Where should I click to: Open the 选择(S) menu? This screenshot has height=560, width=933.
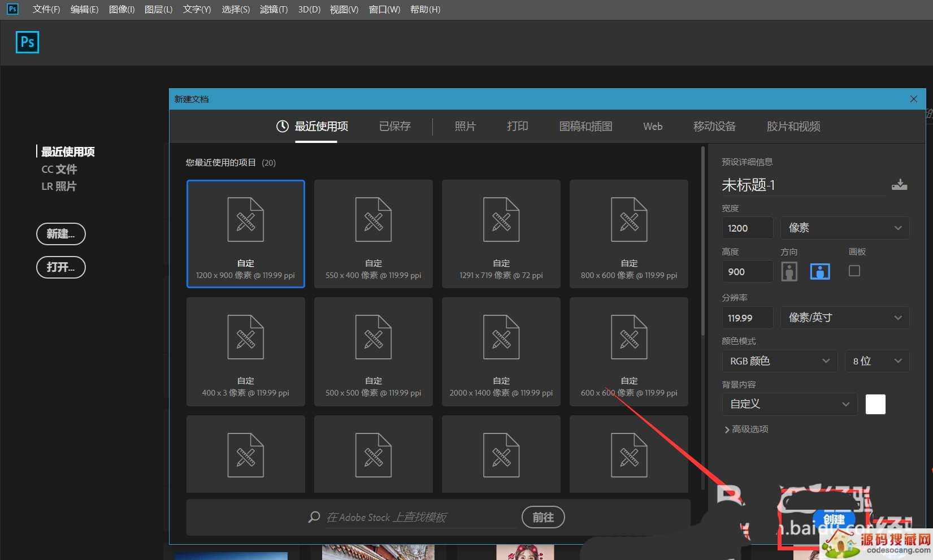point(236,9)
